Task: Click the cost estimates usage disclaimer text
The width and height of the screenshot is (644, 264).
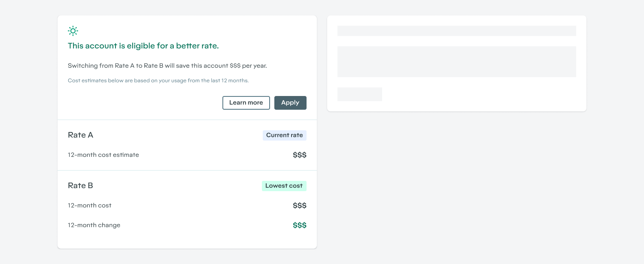Action: coord(158,81)
